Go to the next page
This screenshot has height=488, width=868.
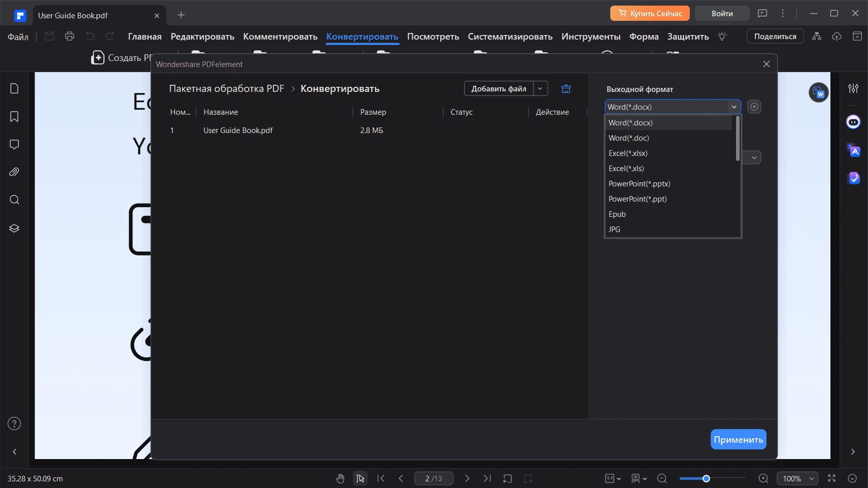pyautogui.click(x=468, y=478)
